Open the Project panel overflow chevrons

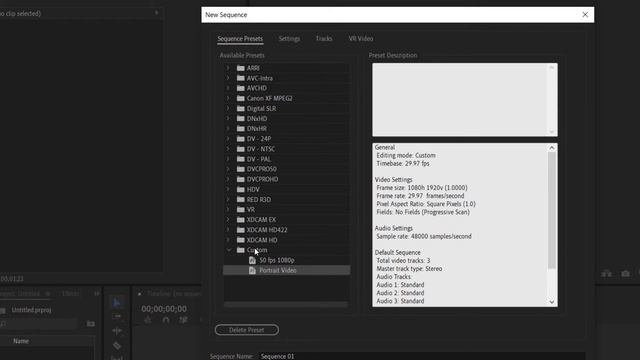(x=97, y=293)
